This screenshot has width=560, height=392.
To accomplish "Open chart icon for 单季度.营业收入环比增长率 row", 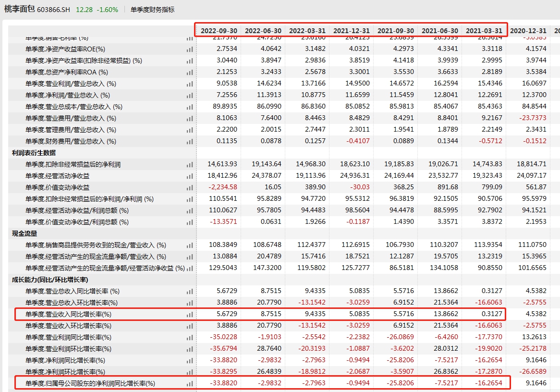I will (x=190, y=326).
